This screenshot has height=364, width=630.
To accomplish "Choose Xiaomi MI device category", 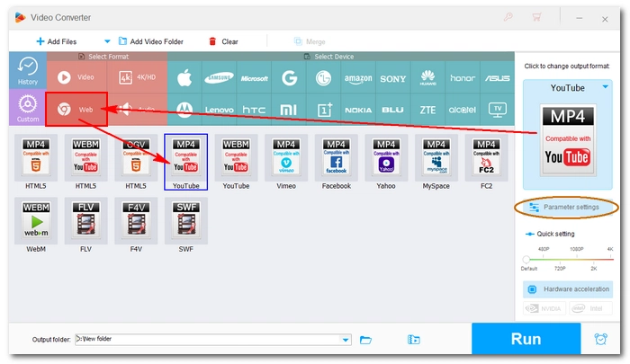I will pos(289,110).
